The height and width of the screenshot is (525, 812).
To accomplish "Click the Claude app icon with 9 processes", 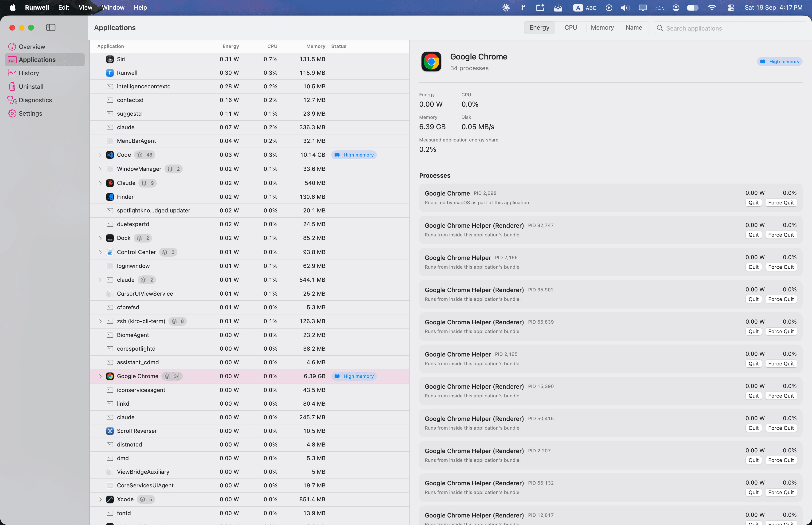I will coord(110,183).
